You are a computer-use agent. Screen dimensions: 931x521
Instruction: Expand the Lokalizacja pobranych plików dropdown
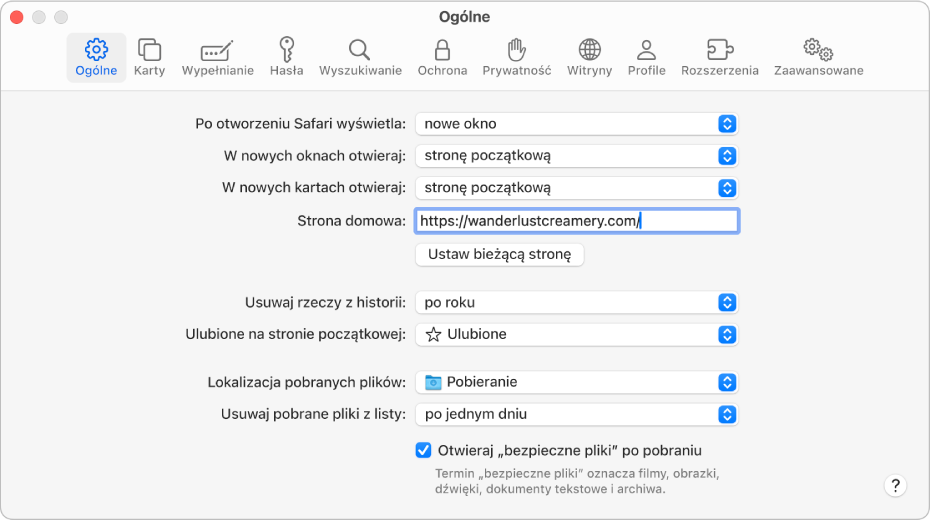577,382
